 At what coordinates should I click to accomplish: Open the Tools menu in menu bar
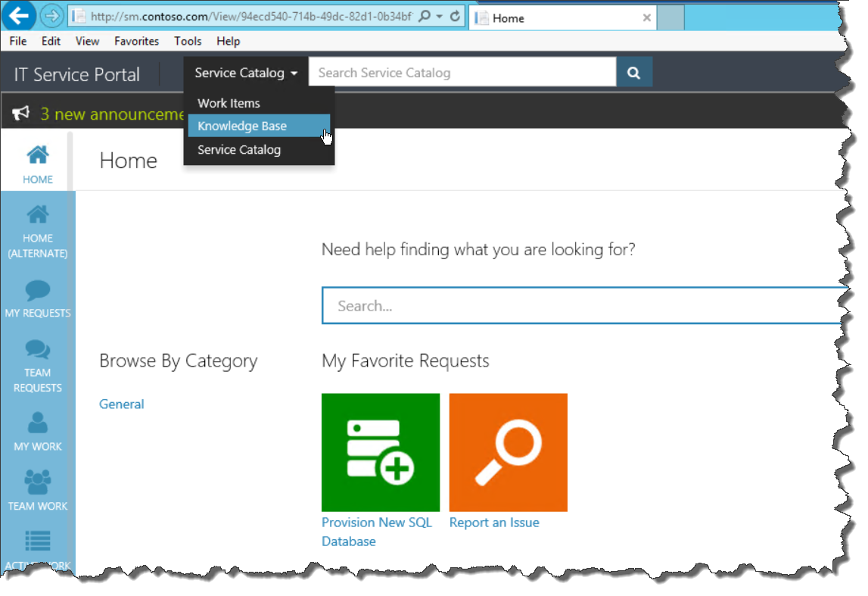point(188,41)
